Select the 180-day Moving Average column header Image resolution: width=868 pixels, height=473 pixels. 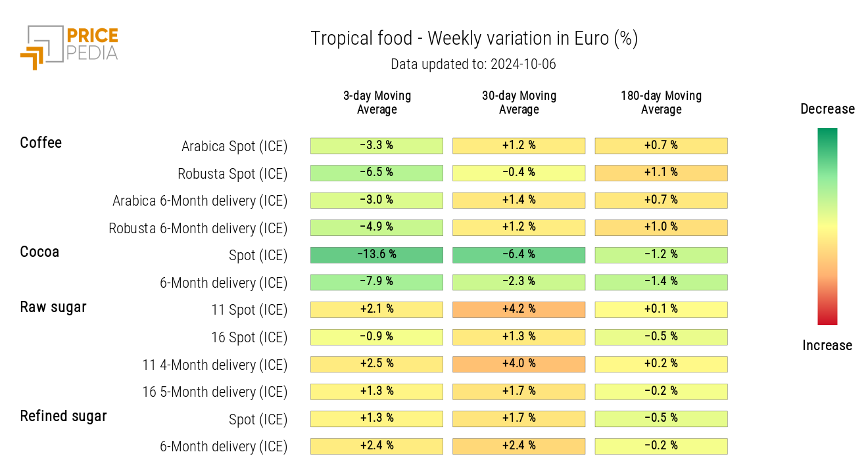pyautogui.click(x=661, y=102)
